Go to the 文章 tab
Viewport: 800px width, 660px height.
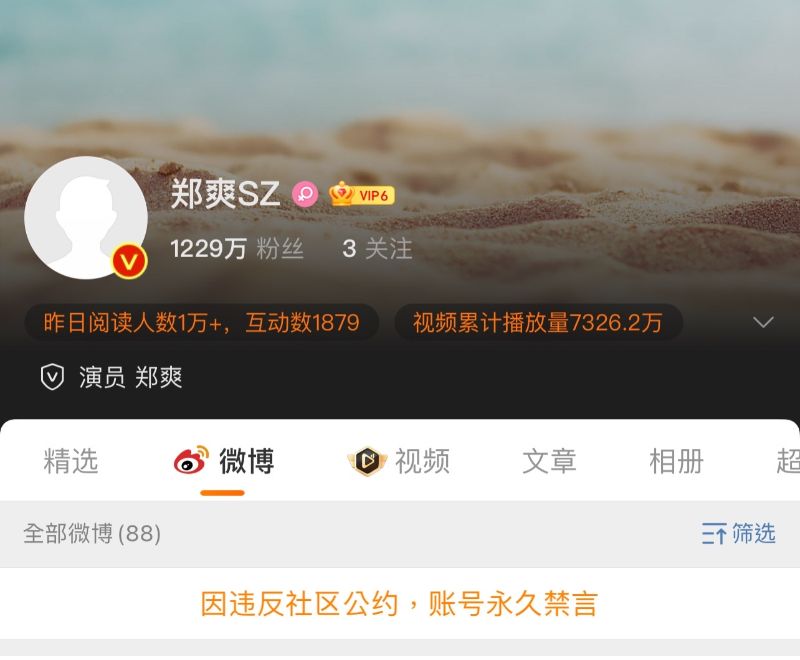point(549,461)
